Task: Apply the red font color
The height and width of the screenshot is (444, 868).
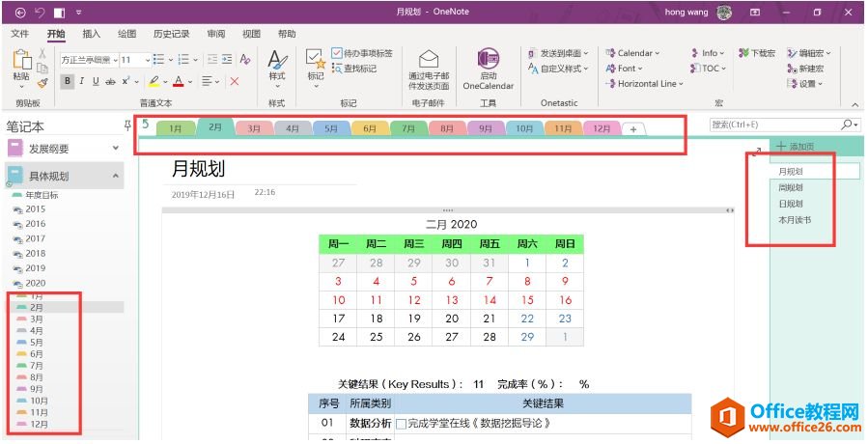Action: pos(179,82)
